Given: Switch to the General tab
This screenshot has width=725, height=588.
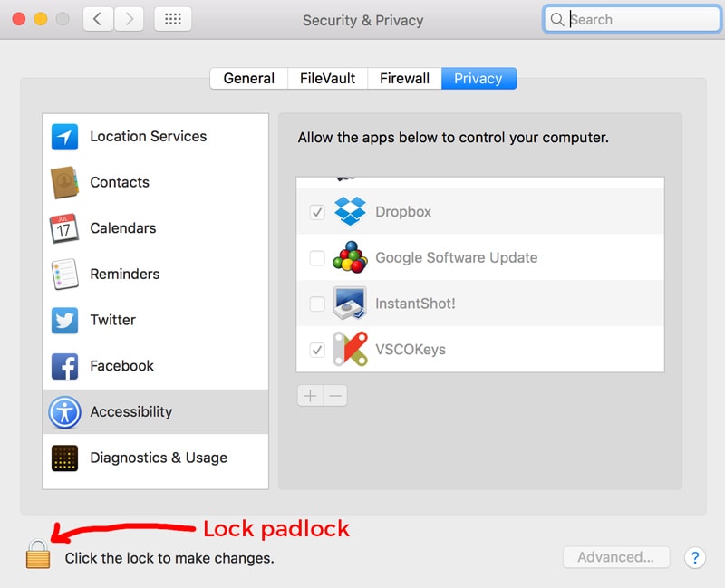Looking at the screenshot, I should 249,79.
